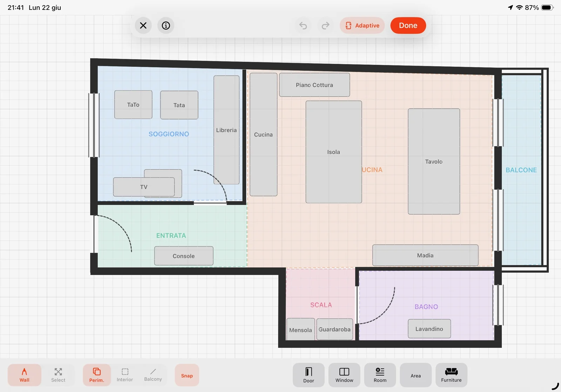Tap the SOGGIORNO room label
The width and height of the screenshot is (561, 392).
(x=169, y=134)
